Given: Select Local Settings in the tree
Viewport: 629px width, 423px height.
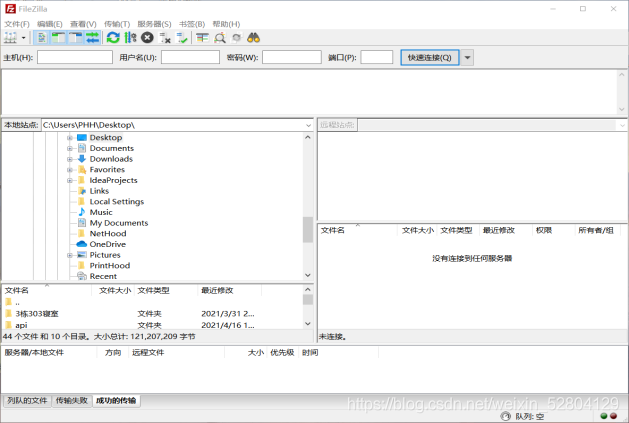Looking at the screenshot, I should [x=117, y=201].
